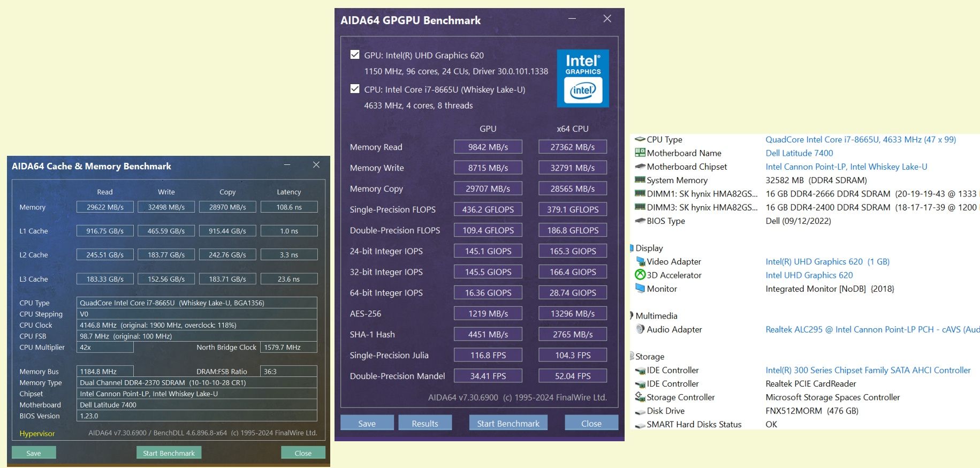Click the Storage Controller icon

click(640, 397)
